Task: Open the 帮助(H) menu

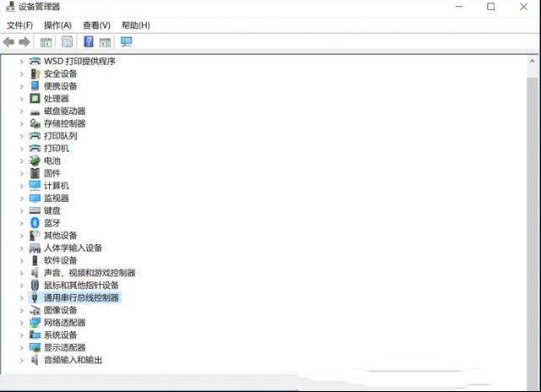Action: (x=135, y=25)
